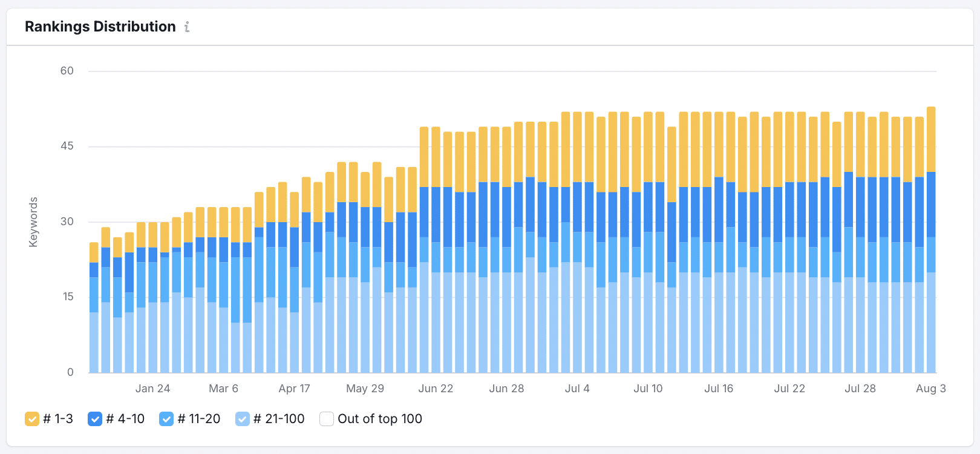This screenshot has width=980, height=454.
Task: Click the Jan 24 x-axis date label
Action: 152,389
